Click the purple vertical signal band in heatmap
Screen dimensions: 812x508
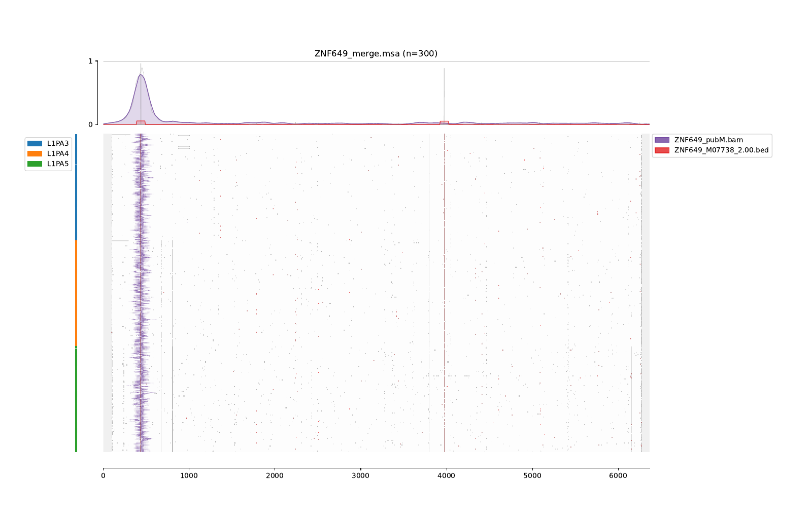(x=142, y=293)
